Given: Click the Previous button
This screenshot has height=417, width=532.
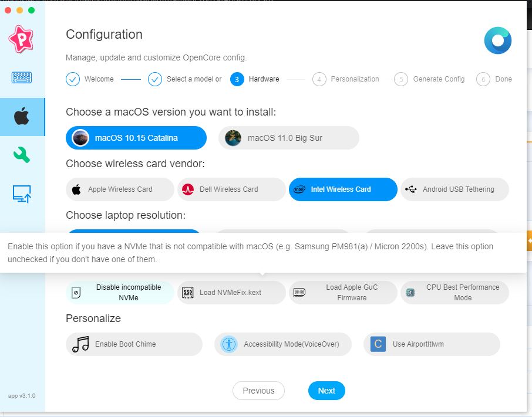Looking at the screenshot, I should pyautogui.click(x=258, y=391).
